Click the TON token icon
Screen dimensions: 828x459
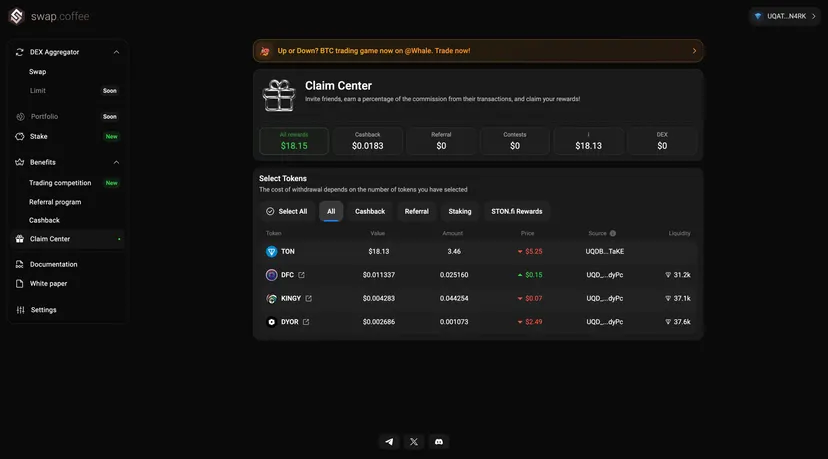pyautogui.click(x=271, y=251)
